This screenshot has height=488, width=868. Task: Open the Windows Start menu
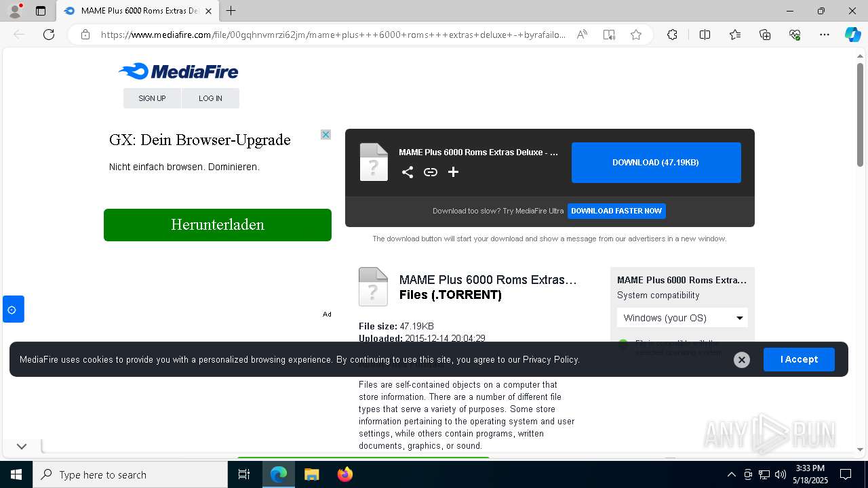click(16, 474)
